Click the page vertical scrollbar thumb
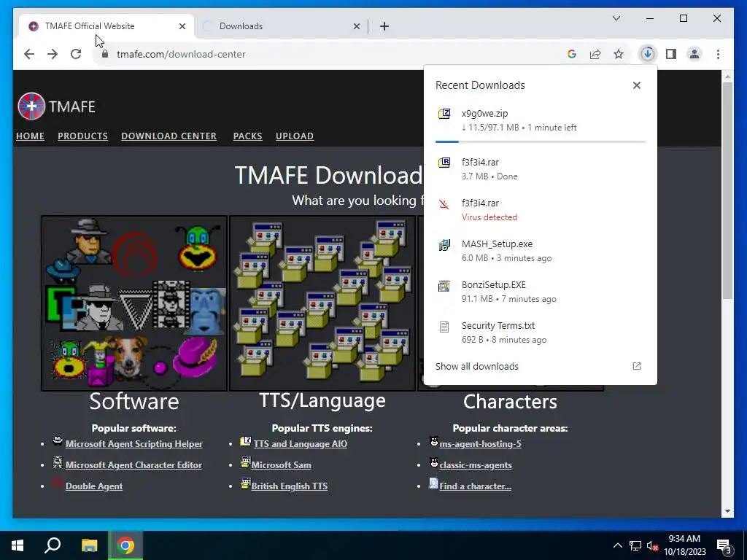 click(x=727, y=190)
